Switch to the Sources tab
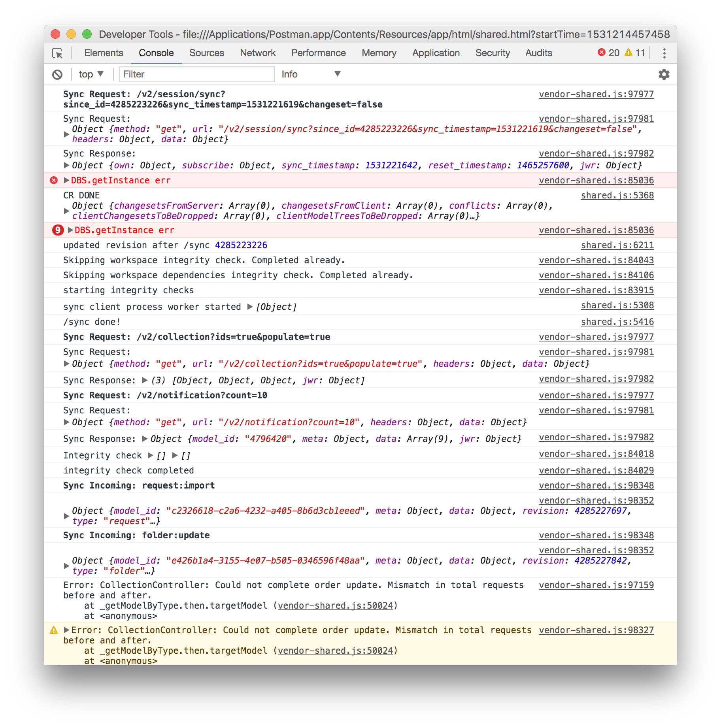Image resolution: width=721 pixels, height=728 pixels. (x=206, y=53)
